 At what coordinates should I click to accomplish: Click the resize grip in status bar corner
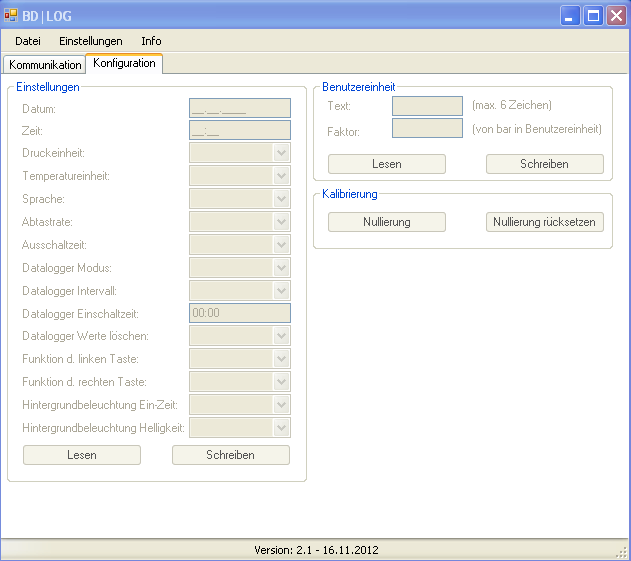click(x=621, y=552)
